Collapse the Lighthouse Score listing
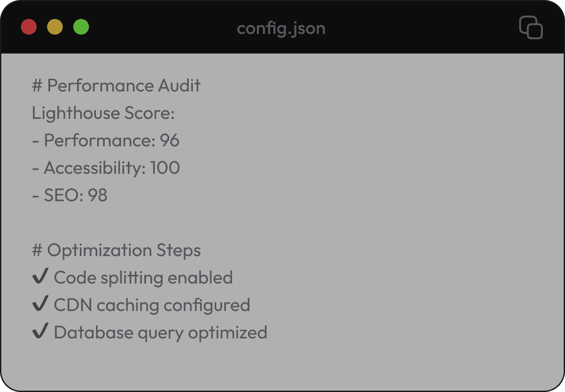This screenshot has height=392, width=565. tap(103, 113)
